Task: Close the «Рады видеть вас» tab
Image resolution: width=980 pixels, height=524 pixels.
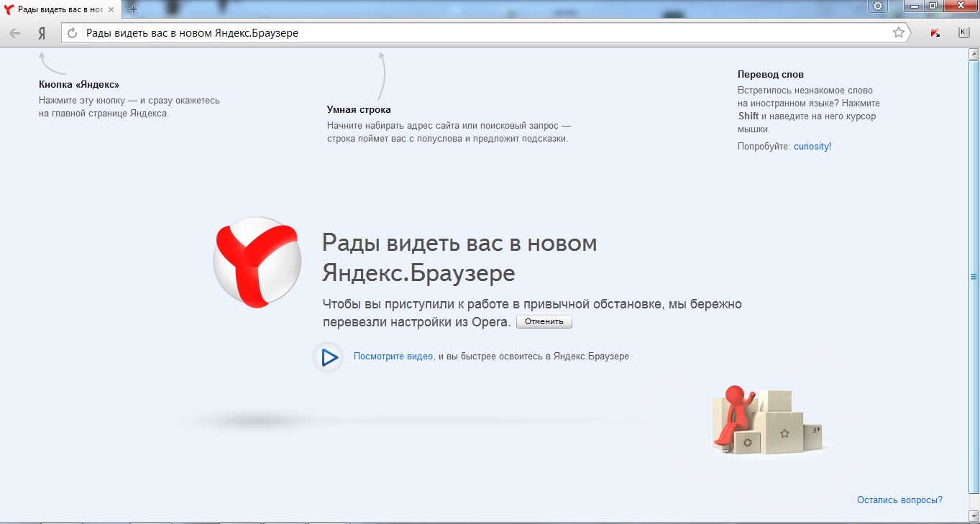Action: click(110, 9)
